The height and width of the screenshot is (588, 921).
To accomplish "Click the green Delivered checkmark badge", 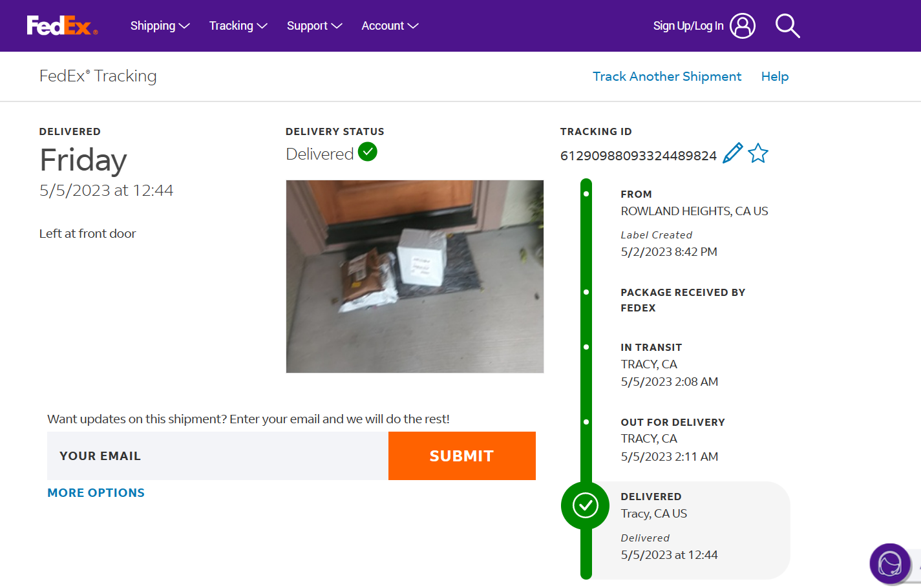I will [368, 152].
